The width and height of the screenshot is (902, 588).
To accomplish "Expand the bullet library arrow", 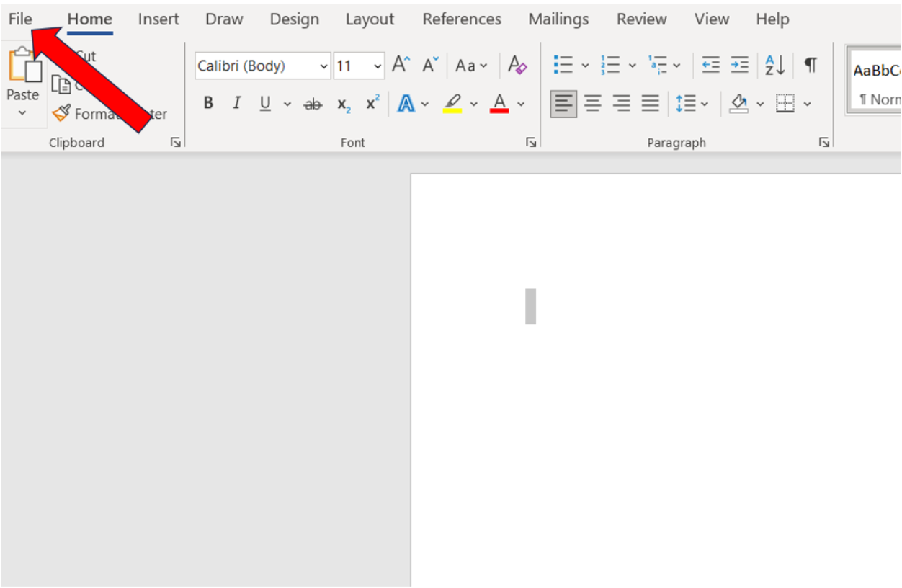I will (x=585, y=66).
